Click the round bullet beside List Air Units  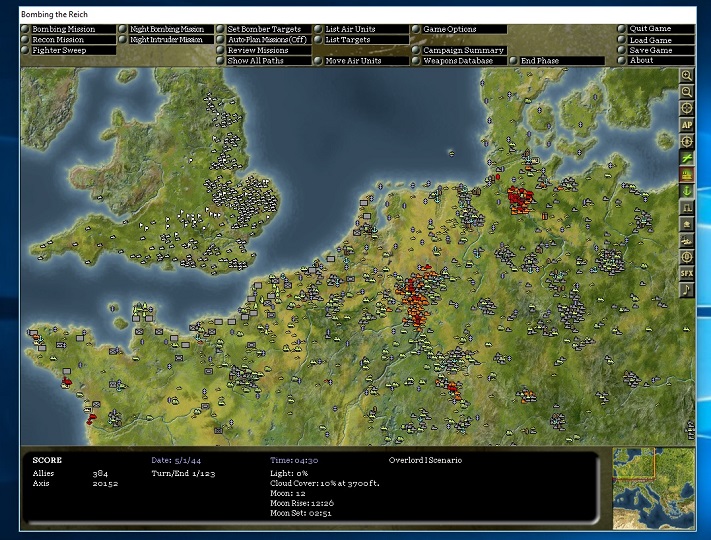[318, 29]
